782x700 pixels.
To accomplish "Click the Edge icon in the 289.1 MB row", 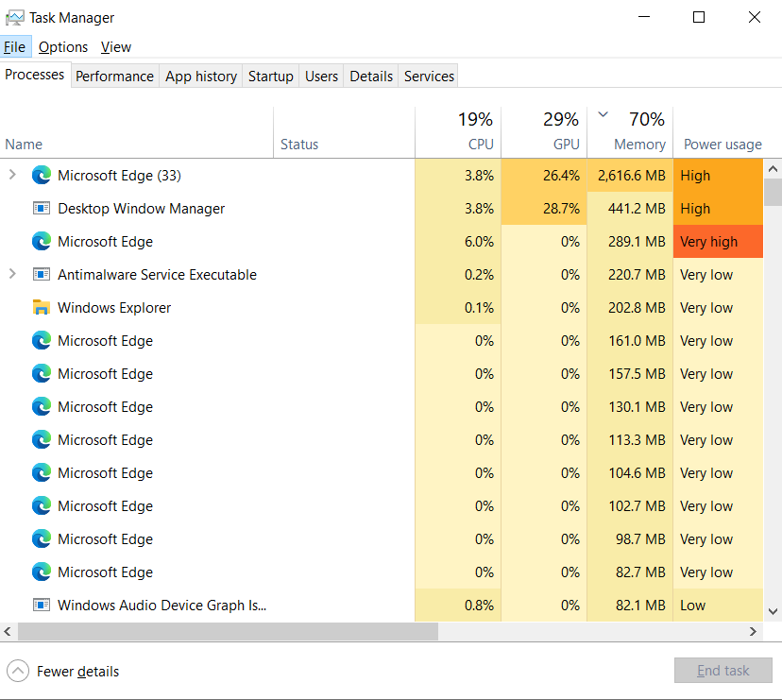I will point(42,242).
